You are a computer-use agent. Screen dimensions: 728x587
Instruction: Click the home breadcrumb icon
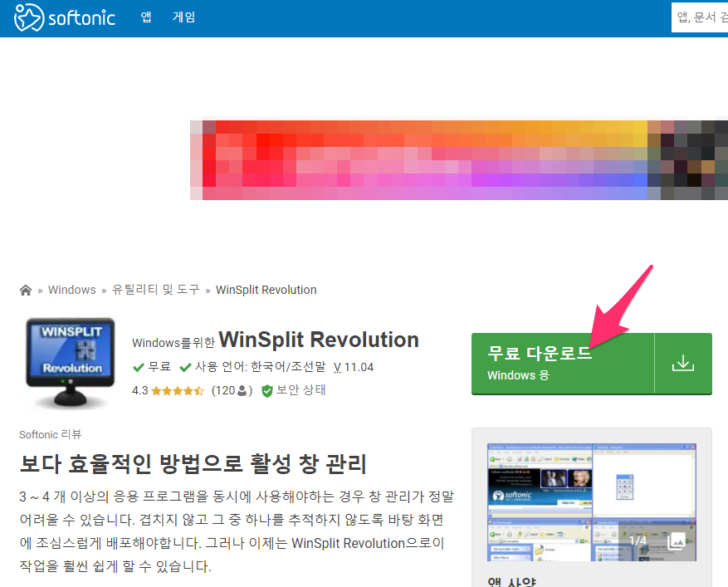coord(26,291)
